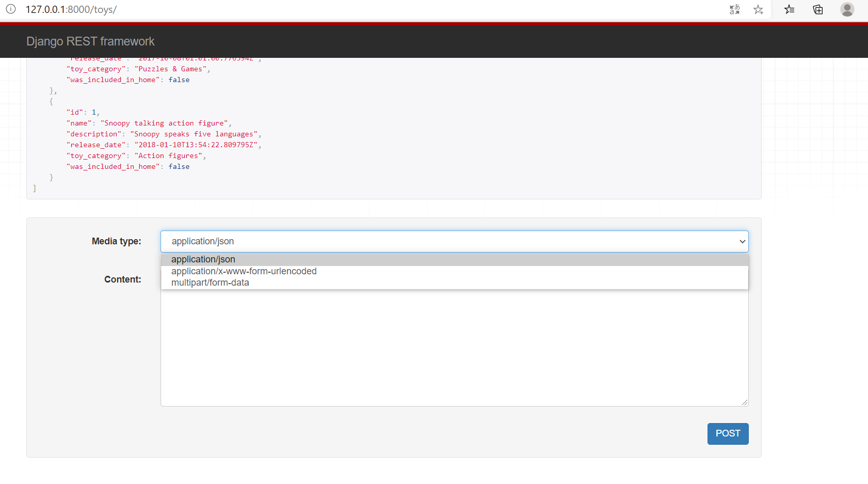The width and height of the screenshot is (868, 484).
Task: Click the "Puzzles & Games" category value
Action: point(170,69)
